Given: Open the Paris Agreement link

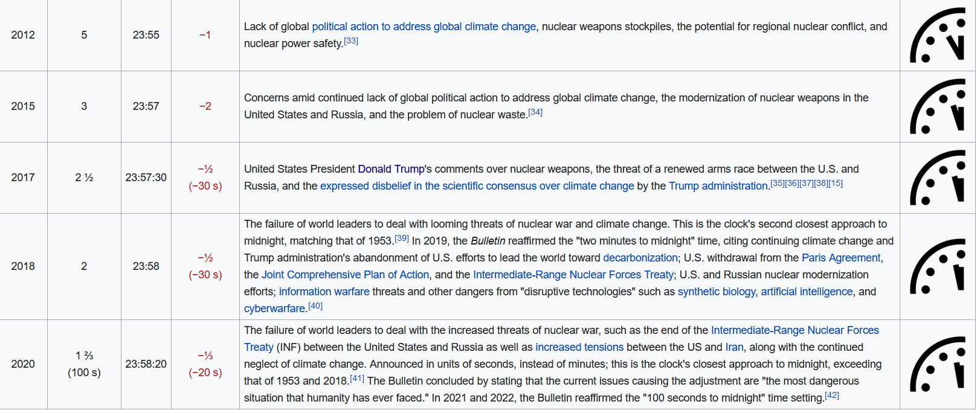Looking at the screenshot, I should 841,258.
